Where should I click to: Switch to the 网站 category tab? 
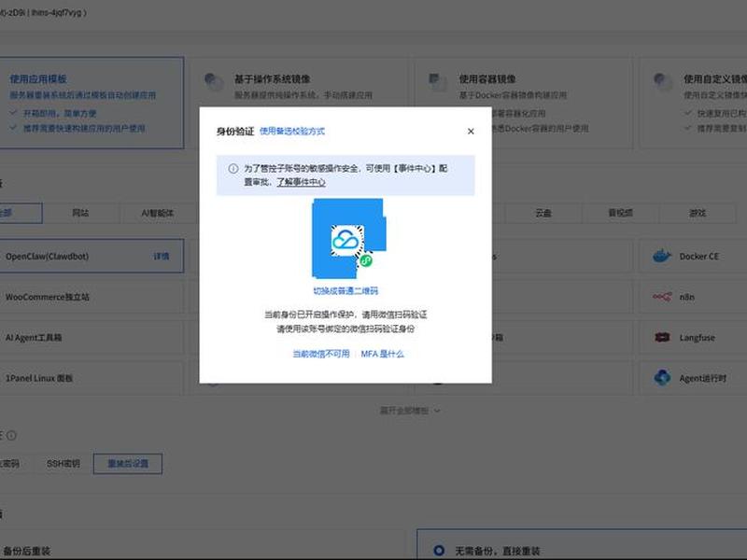point(80,213)
